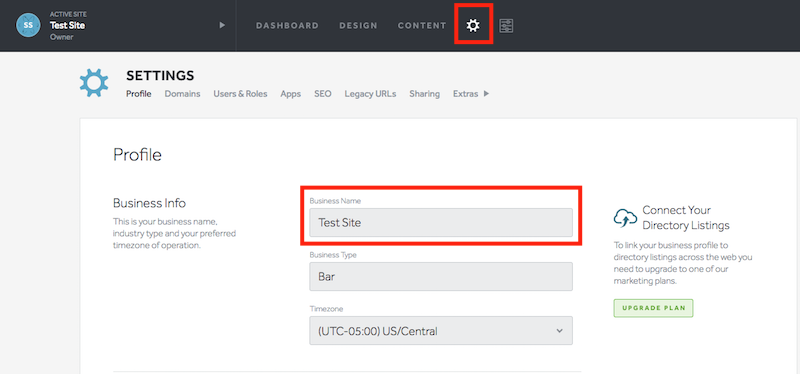This screenshot has width=800, height=374.
Task: Switch to the Legacy URLs tab
Action: 370,94
